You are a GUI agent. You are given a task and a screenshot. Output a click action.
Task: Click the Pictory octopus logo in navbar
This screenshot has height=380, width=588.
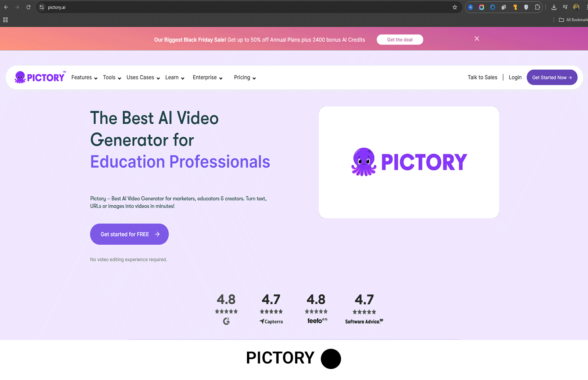tap(40, 77)
